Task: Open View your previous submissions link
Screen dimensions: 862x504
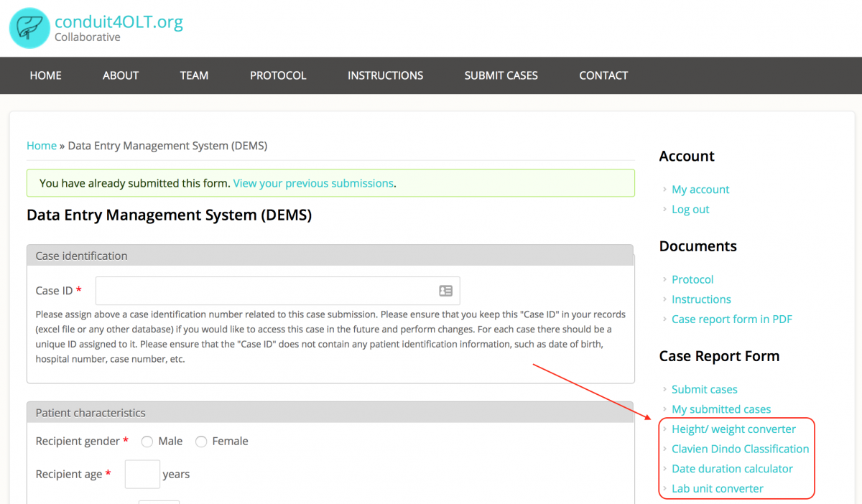Action: [313, 183]
